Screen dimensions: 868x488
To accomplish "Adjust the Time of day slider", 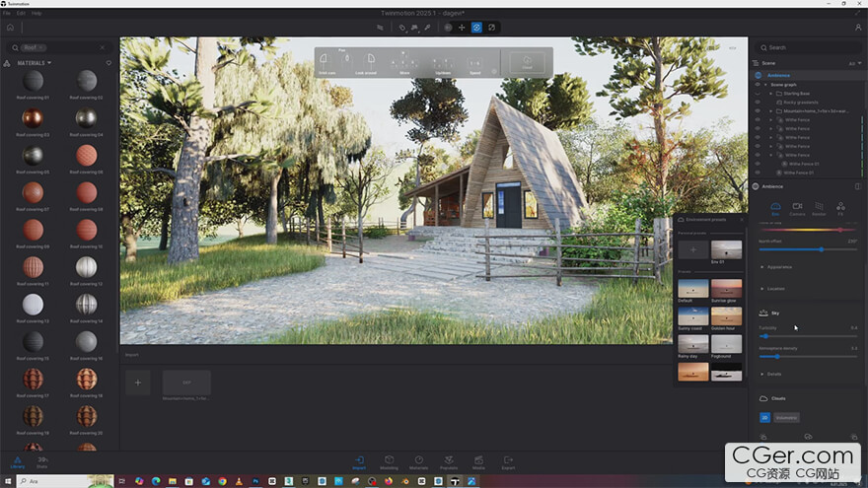I will pos(808,230).
